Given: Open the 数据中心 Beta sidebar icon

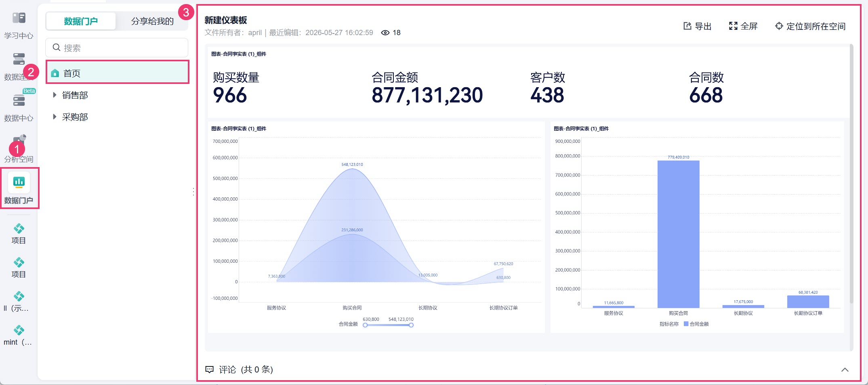Looking at the screenshot, I should click(19, 100).
